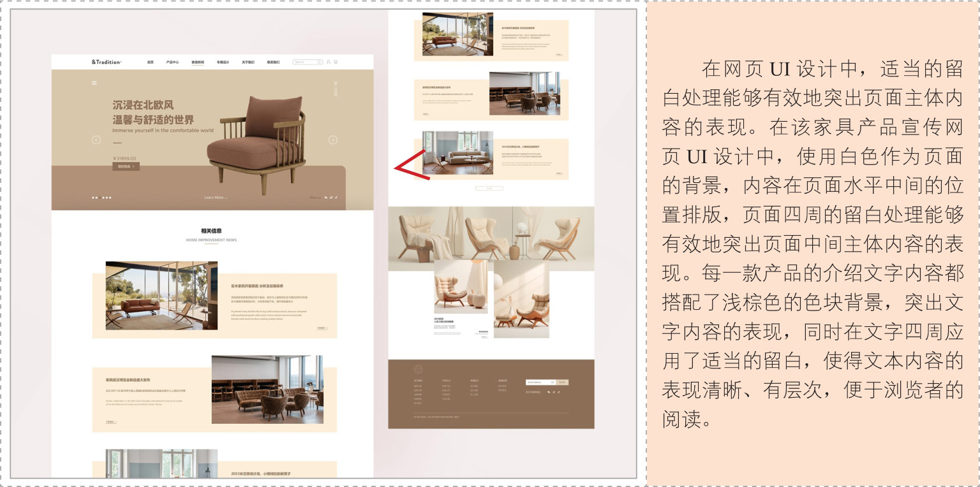Open the pale sofa room photo on the right page

click(x=457, y=153)
